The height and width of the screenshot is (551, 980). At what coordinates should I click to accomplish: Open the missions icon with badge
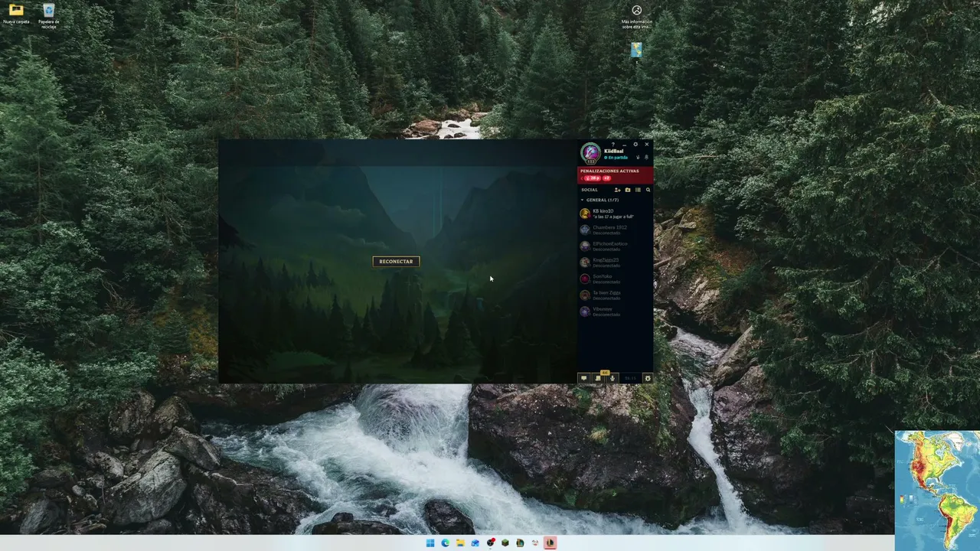598,377
